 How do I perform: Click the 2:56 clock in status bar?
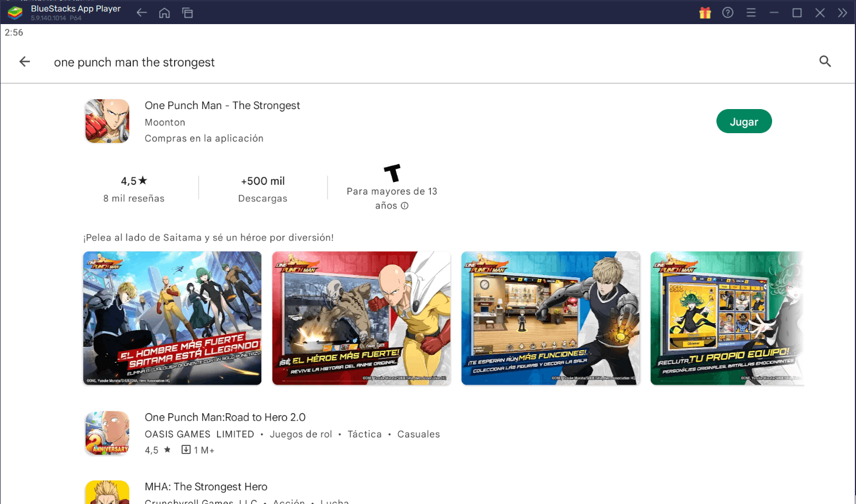click(x=14, y=33)
